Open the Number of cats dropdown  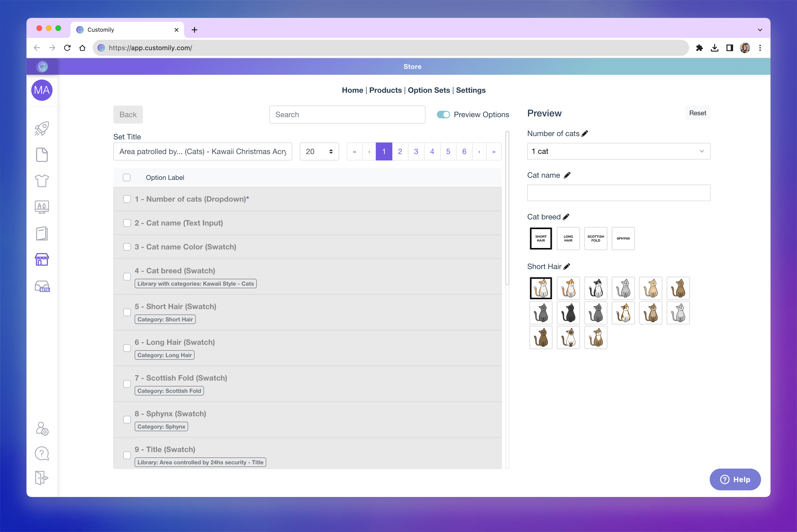(618, 151)
